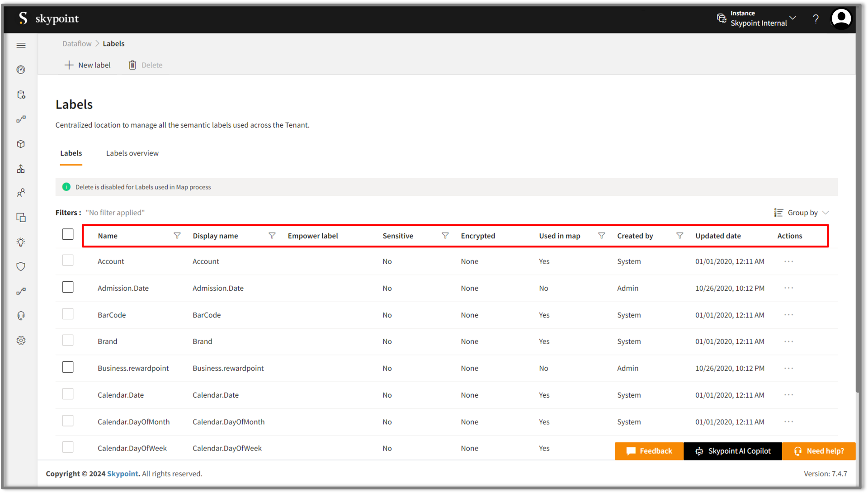Check the Admission.Date row checkbox
Image resolution: width=868 pixels, height=493 pixels.
click(68, 287)
